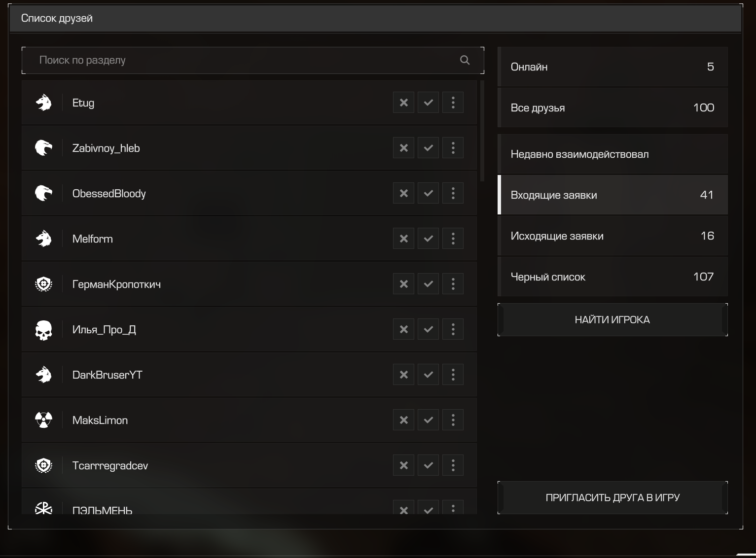The width and height of the screenshot is (756, 558).
Task: Reject ObessedBloody's incoming request
Action: [x=403, y=193]
